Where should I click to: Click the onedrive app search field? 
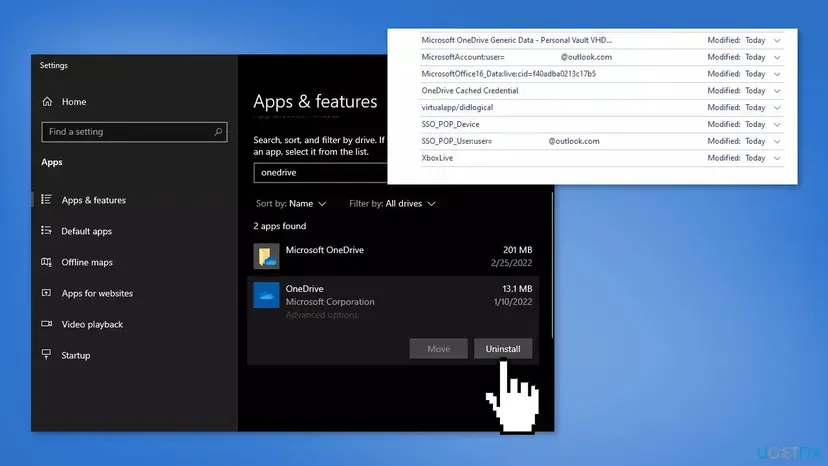(321, 173)
